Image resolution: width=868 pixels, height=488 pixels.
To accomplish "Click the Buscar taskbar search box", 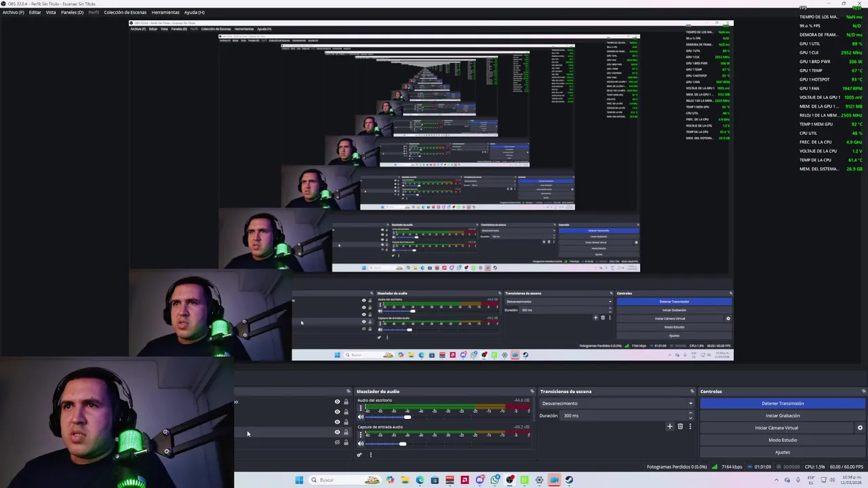I will (346, 480).
